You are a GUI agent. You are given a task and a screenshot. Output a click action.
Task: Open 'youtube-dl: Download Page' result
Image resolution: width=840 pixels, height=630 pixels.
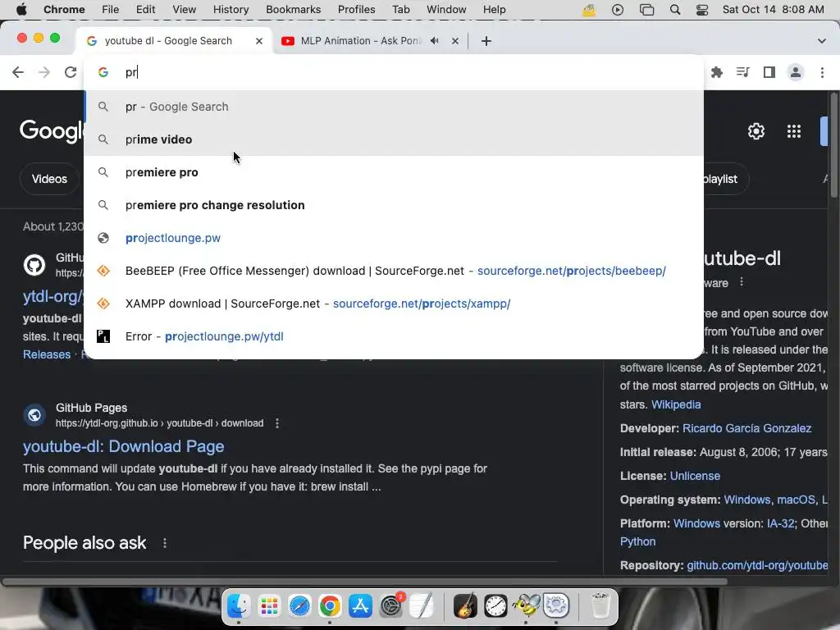pos(123,446)
